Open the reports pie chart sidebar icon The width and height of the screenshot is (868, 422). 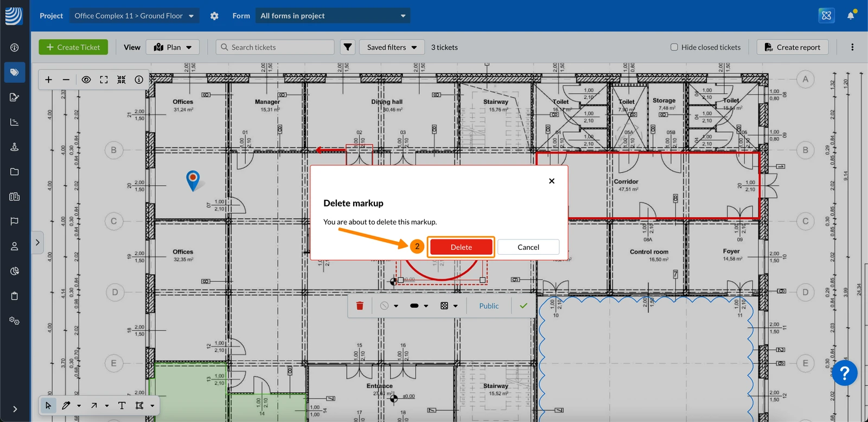[x=15, y=271]
